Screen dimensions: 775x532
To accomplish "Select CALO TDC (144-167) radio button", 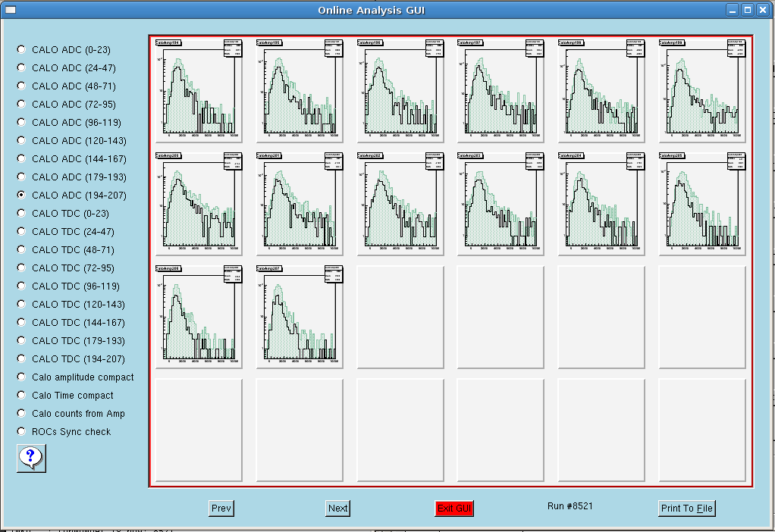I will 21,323.
